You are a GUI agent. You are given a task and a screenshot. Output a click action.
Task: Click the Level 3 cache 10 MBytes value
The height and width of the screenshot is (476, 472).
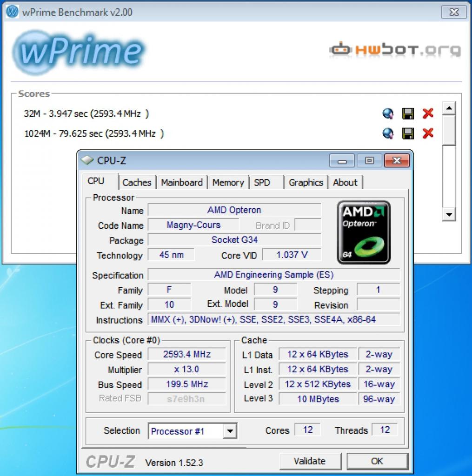coord(318,399)
